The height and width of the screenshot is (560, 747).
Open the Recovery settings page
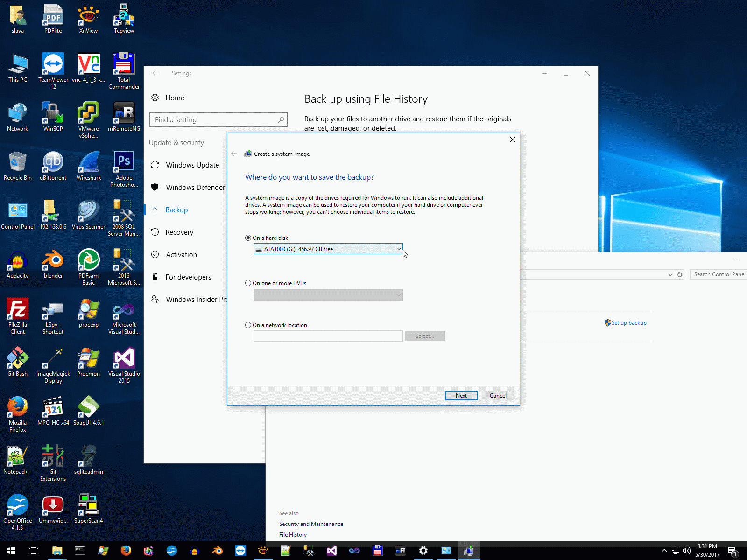tap(179, 232)
